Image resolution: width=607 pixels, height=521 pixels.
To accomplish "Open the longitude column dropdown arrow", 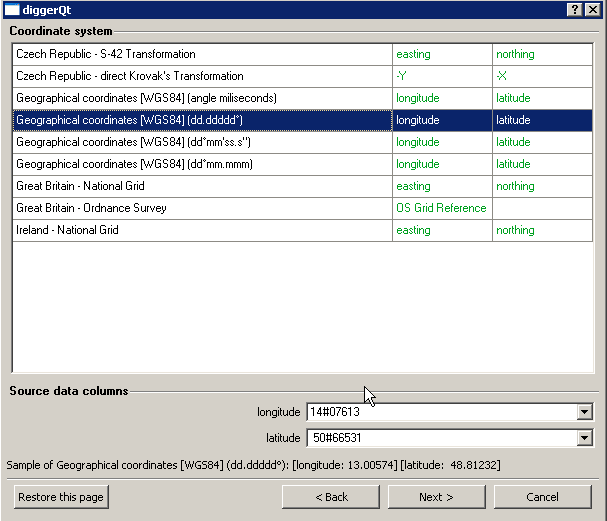I will (x=584, y=412).
